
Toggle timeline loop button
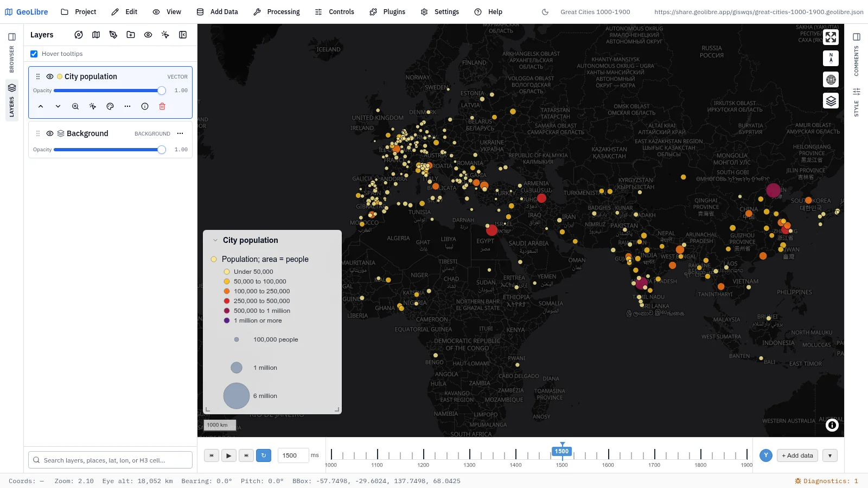click(264, 455)
